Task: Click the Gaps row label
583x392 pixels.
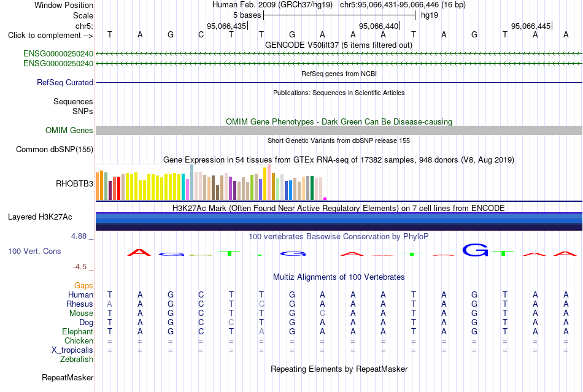Action: point(83,285)
